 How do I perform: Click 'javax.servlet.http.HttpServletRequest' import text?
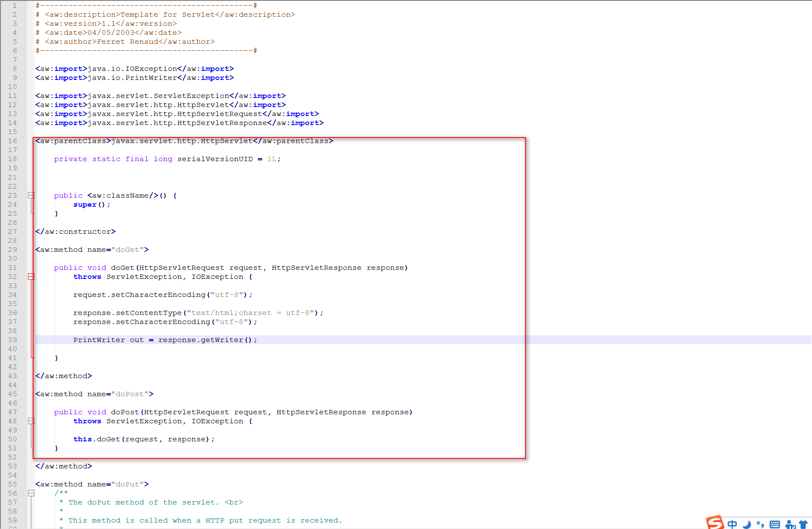tap(175, 114)
